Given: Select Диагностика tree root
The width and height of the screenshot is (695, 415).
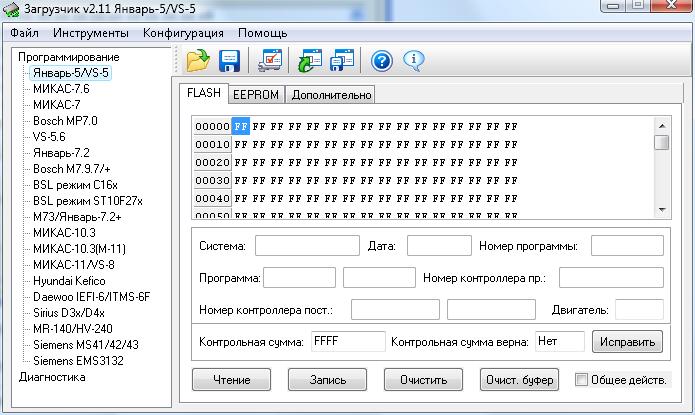Looking at the screenshot, I should [52, 377].
